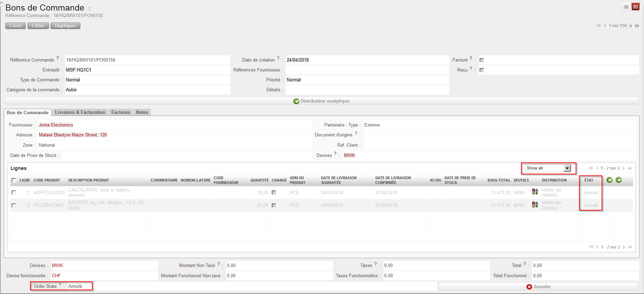
Task: Click first green check icon in lines header
Action: point(609,180)
